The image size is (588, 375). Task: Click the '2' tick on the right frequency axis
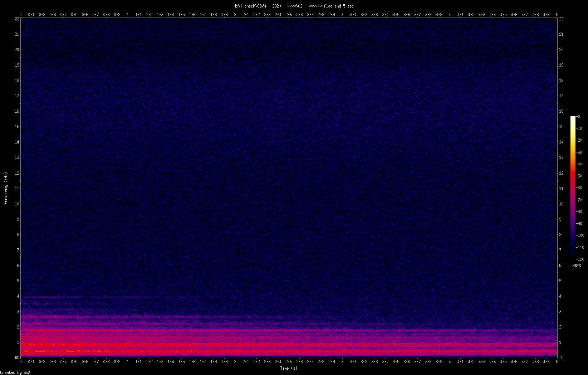click(x=560, y=327)
